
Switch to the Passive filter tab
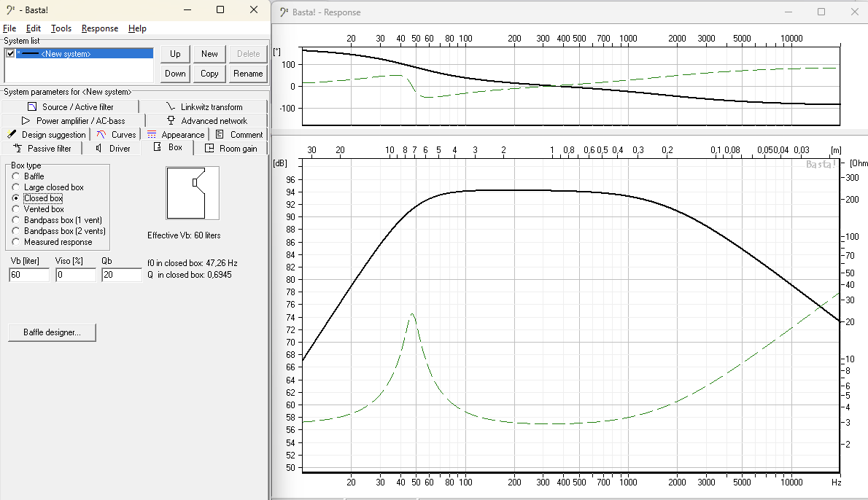(x=42, y=148)
